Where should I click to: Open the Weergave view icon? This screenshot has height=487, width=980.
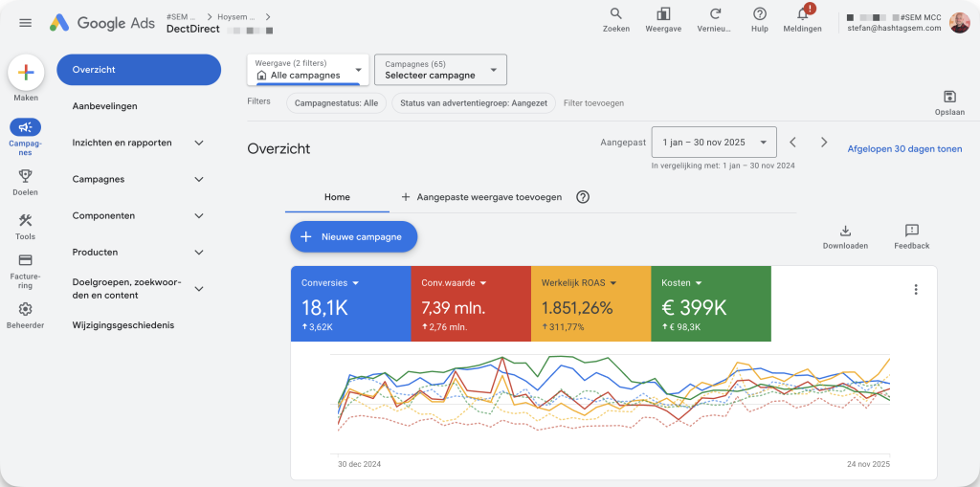[663, 14]
